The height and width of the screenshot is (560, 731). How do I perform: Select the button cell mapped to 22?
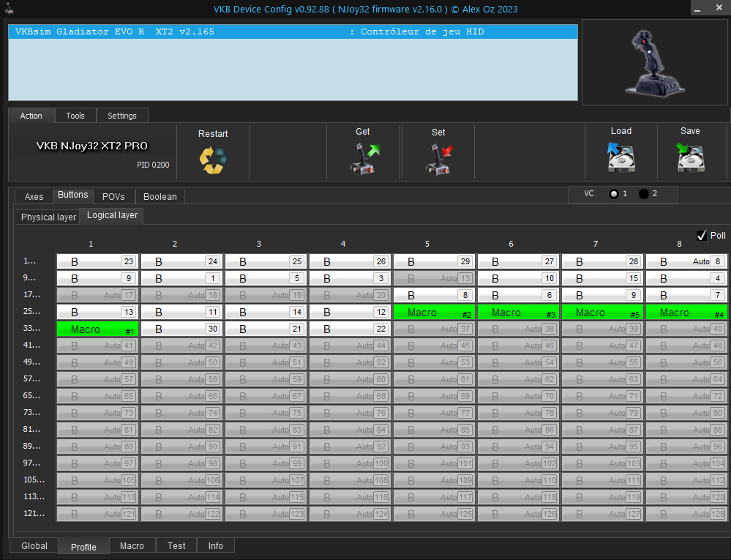pos(350,329)
